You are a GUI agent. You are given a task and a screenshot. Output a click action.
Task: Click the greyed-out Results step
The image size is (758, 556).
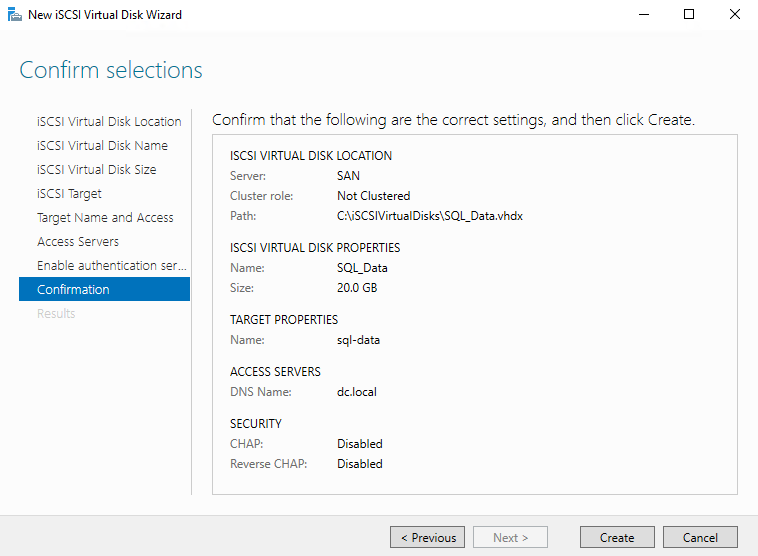click(x=56, y=313)
